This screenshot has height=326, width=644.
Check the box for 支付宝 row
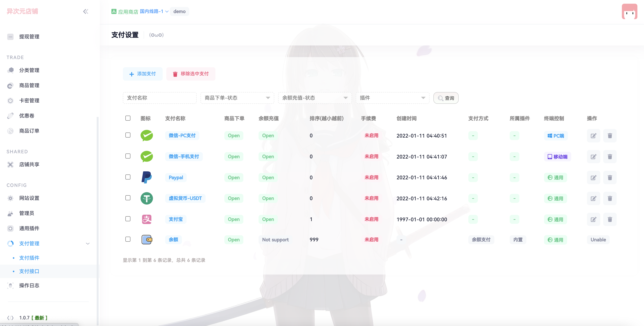(128, 219)
